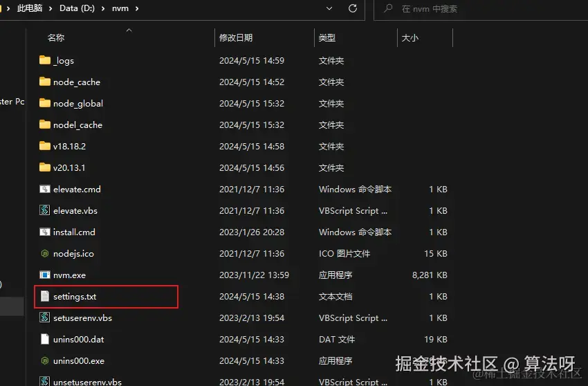Viewport: 588px width, 386px height.
Task: Sort by 名称 column header
Action: (56, 37)
